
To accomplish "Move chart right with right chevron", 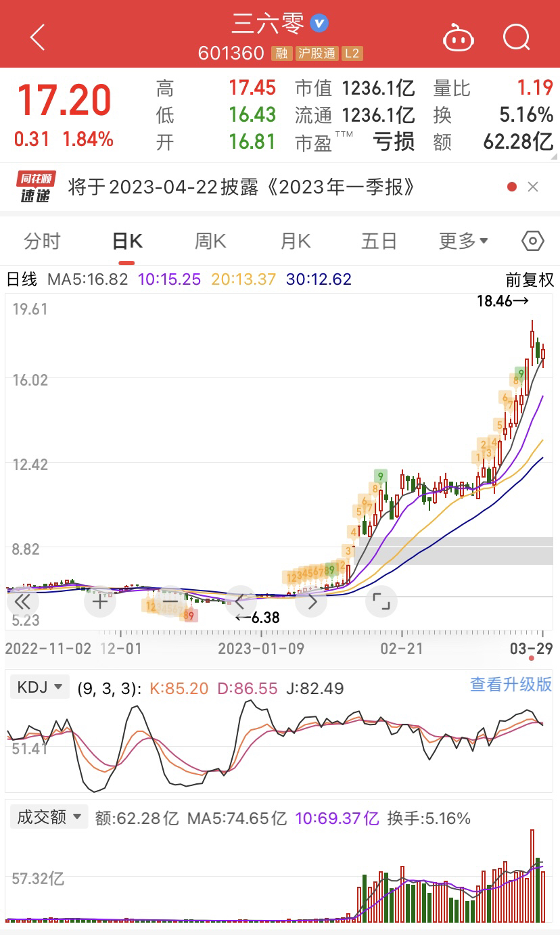I will [312, 601].
